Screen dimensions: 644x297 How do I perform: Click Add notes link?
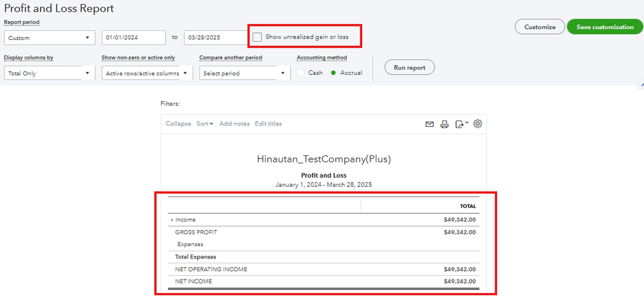pos(234,124)
